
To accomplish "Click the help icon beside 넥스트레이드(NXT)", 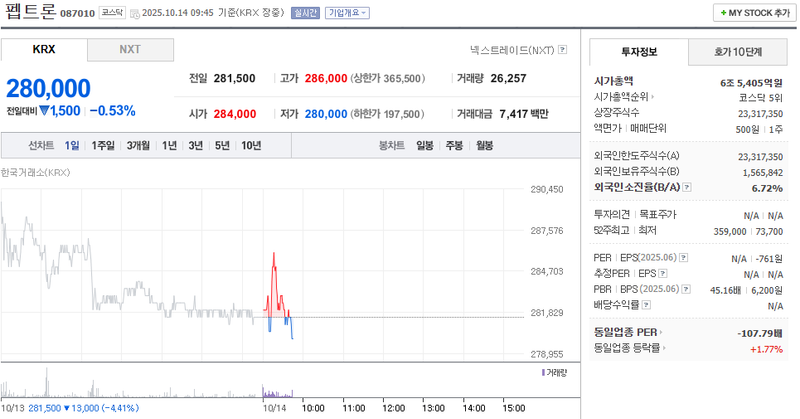I will click(x=563, y=49).
